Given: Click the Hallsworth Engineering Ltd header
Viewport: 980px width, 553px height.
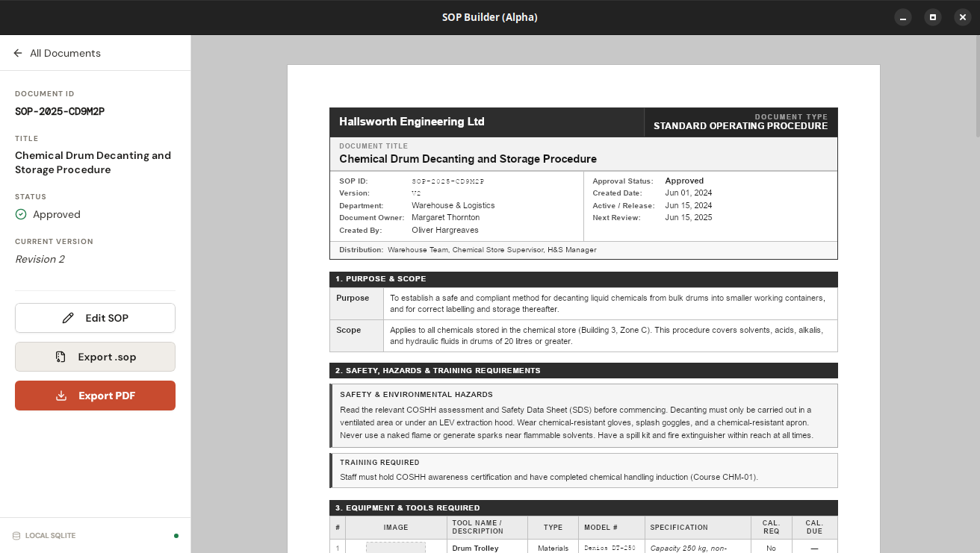Looking at the screenshot, I should pyautogui.click(x=412, y=122).
